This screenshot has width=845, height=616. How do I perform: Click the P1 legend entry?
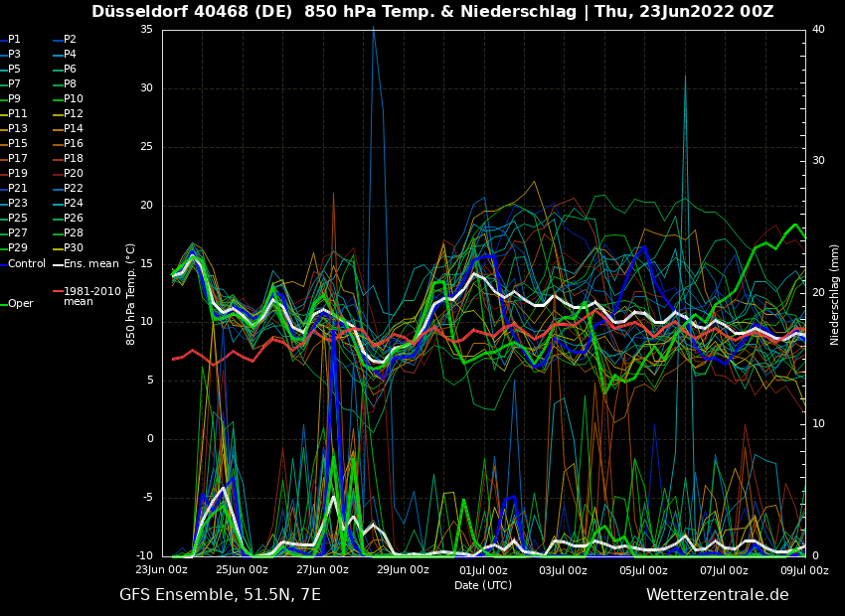coord(14,40)
